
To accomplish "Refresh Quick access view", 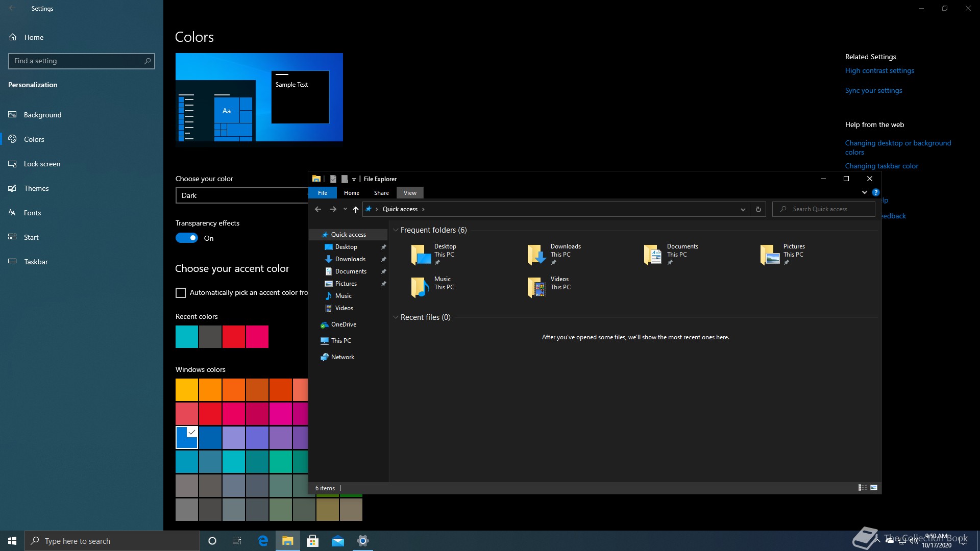I will pyautogui.click(x=758, y=209).
